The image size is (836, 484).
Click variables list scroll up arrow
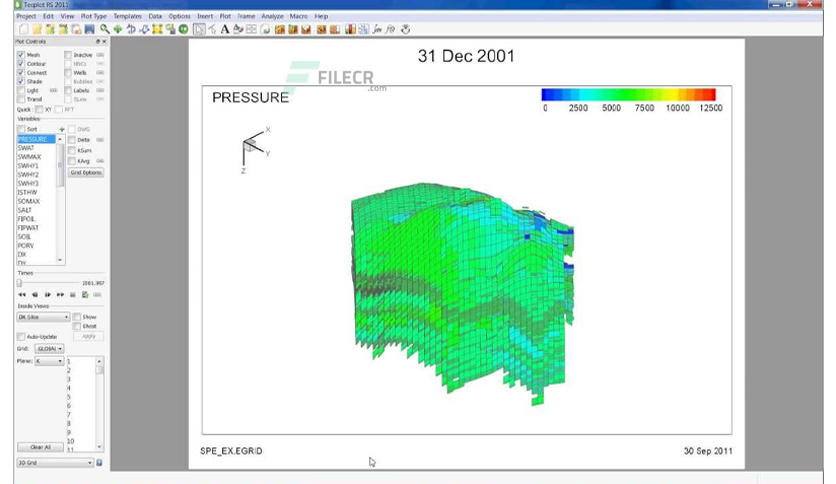pos(60,139)
